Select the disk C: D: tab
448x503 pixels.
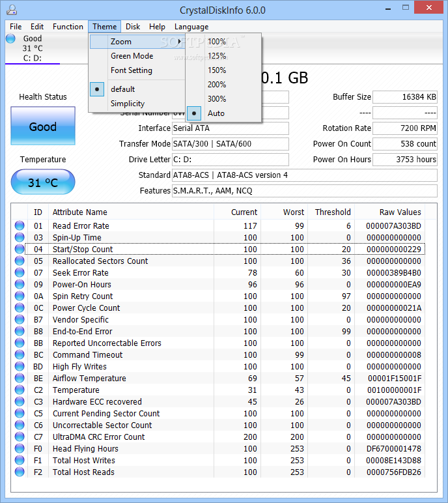coord(33,48)
